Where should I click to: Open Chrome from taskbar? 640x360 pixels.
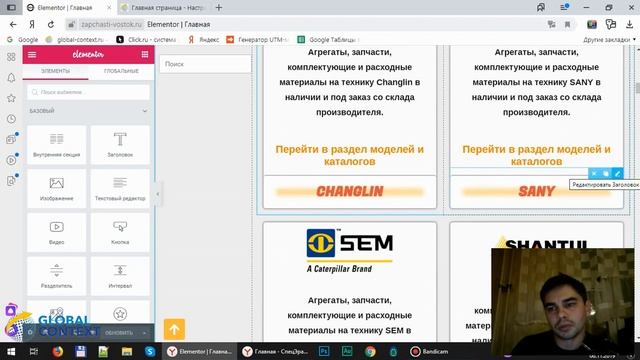click(x=370, y=351)
